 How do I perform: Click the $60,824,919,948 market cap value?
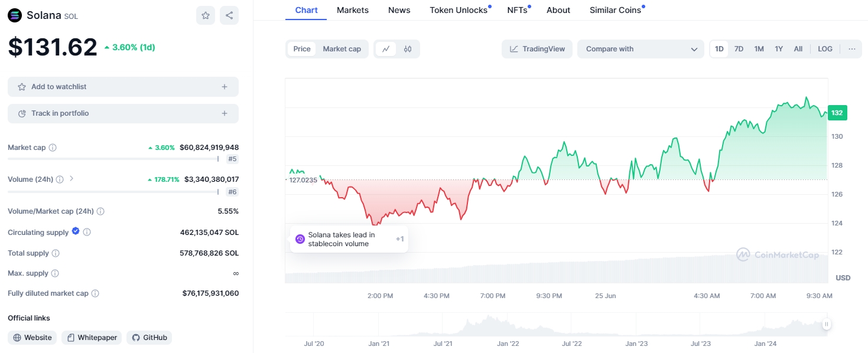pyautogui.click(x=209, y=148)
